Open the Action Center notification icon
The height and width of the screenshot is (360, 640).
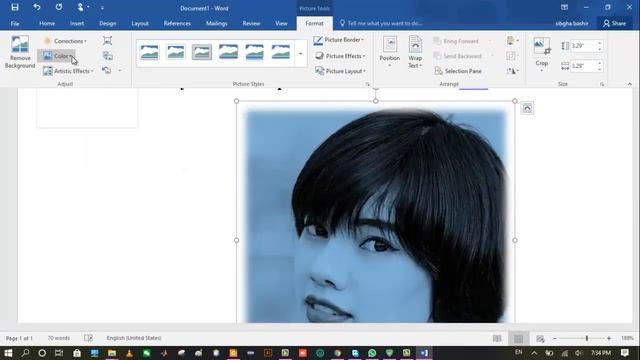click(624, 353)
